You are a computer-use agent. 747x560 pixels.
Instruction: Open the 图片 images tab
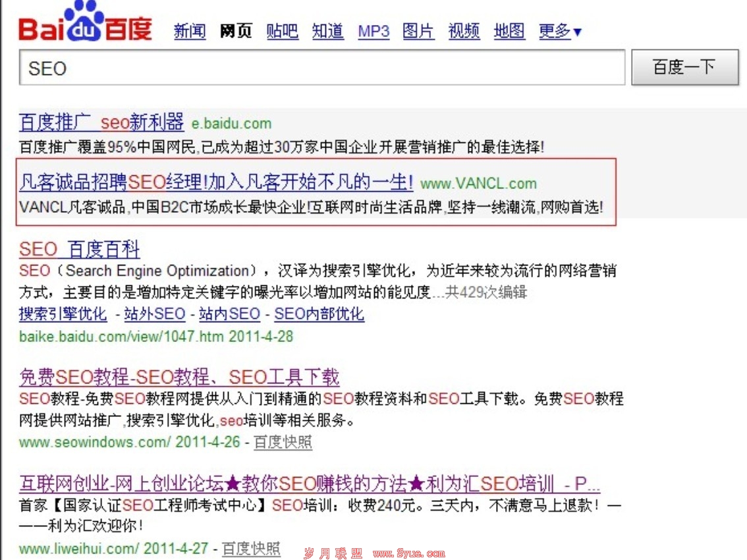[x=418, y=32]
